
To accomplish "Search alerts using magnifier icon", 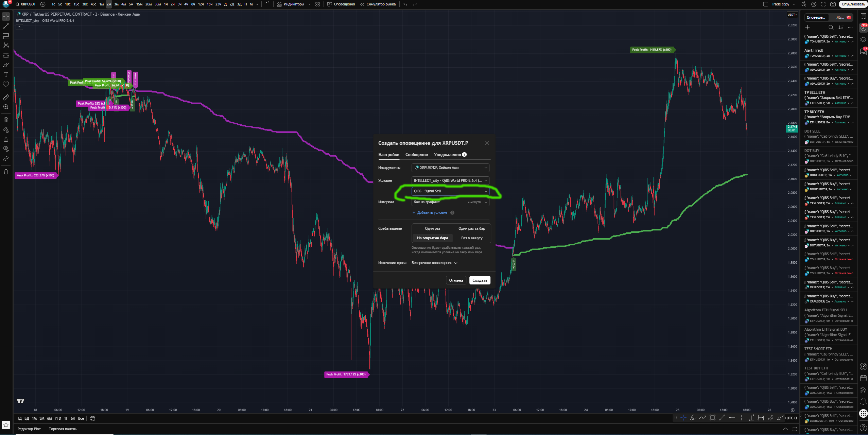I will 831,27.
